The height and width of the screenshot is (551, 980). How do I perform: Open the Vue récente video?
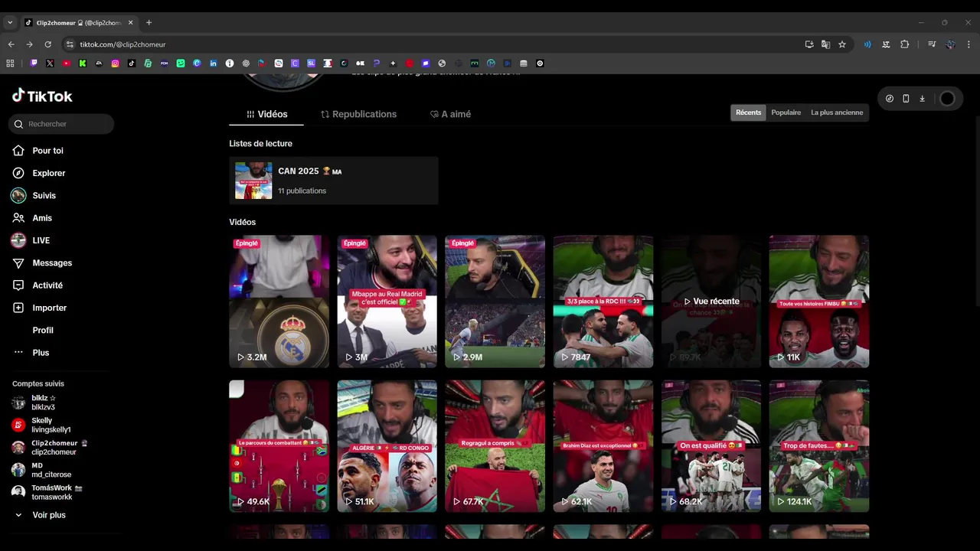(x=710, y=302)
